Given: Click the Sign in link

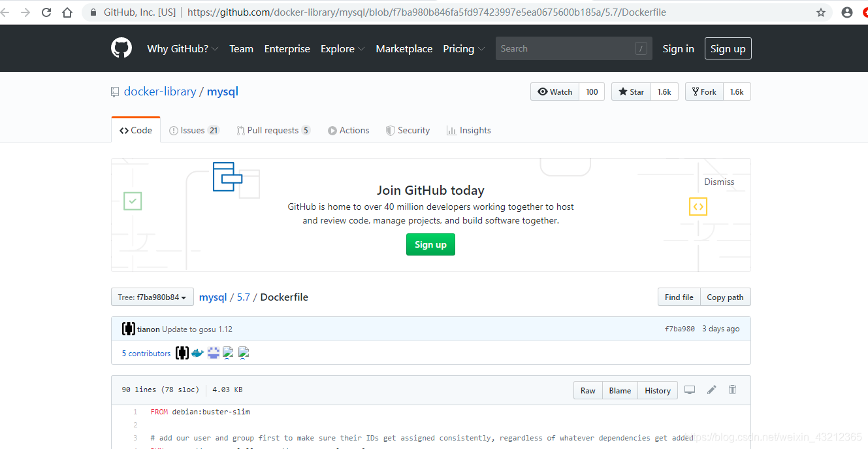Looking at the screenshot, I should [678, 48].
